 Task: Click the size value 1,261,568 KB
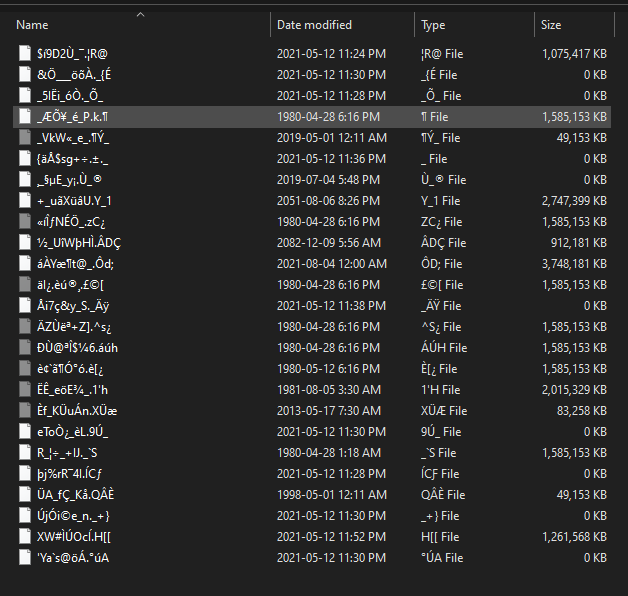point(574,537)
